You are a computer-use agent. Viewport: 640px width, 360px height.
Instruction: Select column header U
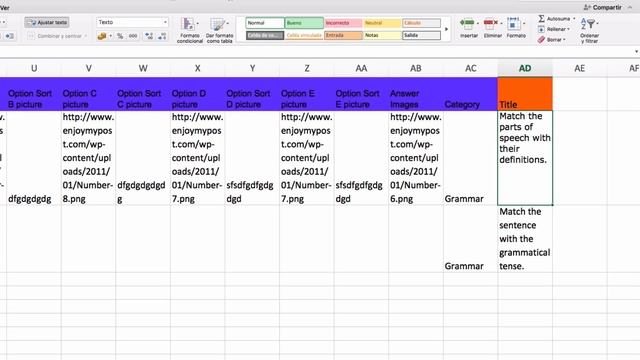[34, 69]
